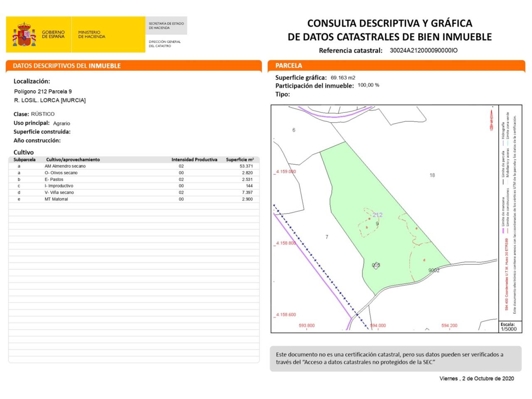Click the grey 'Este documento no es una certificación' notice

click(x=396, y=358)
